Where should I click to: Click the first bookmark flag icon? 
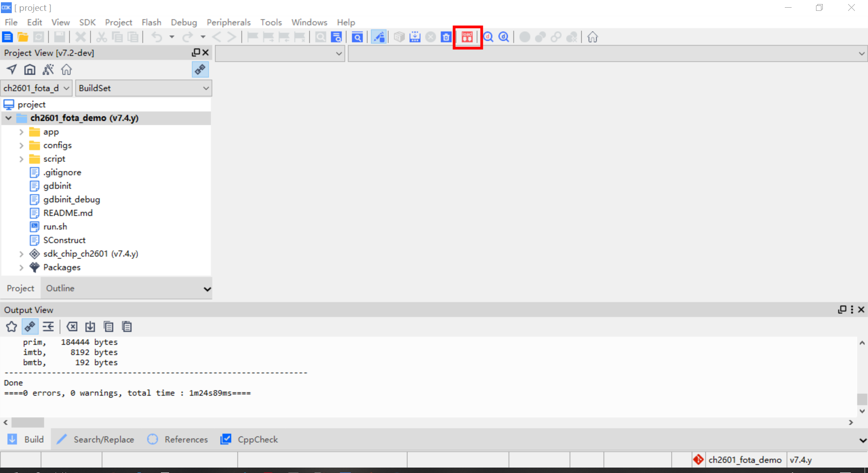tap(253, 37)
